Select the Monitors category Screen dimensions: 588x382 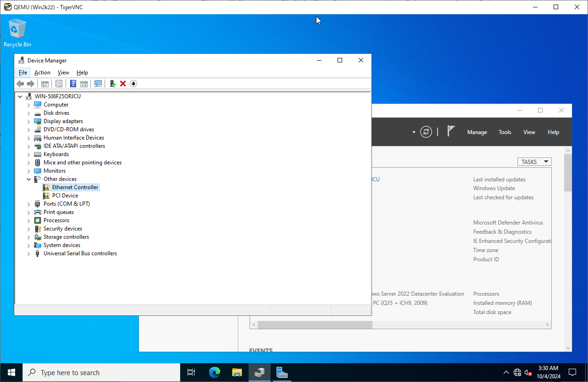(x=55, y=171)
